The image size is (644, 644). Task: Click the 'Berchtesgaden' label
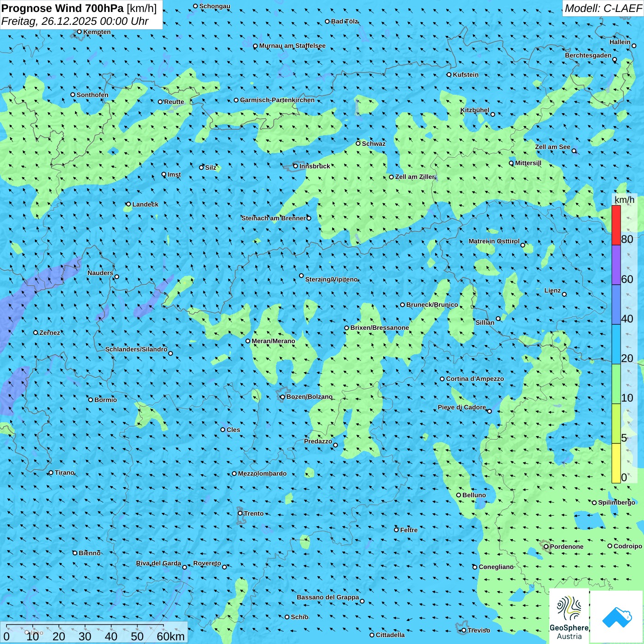click(x=588, y=55)
